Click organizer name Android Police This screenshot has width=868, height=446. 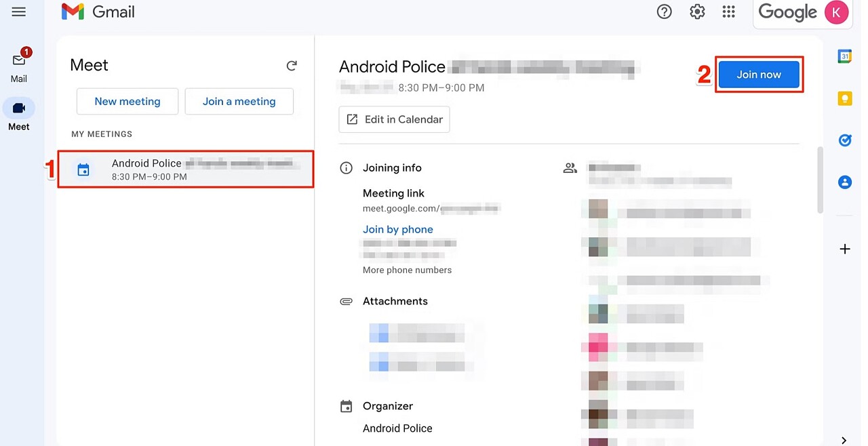click(397, 428)
